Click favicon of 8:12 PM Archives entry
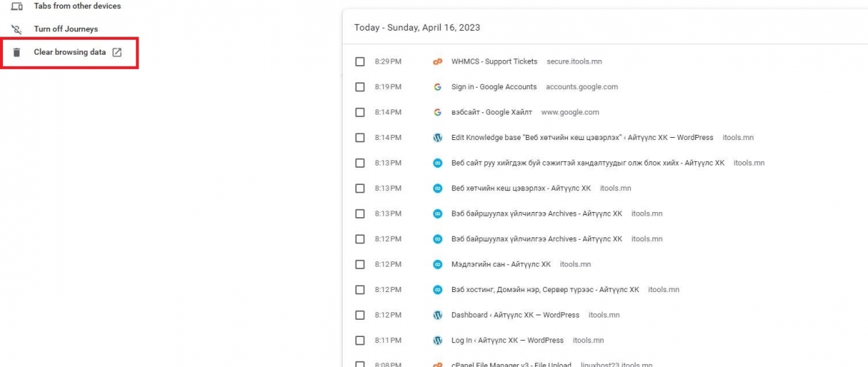This screenshot has width=868, height=367. click(x=437, y=239)
